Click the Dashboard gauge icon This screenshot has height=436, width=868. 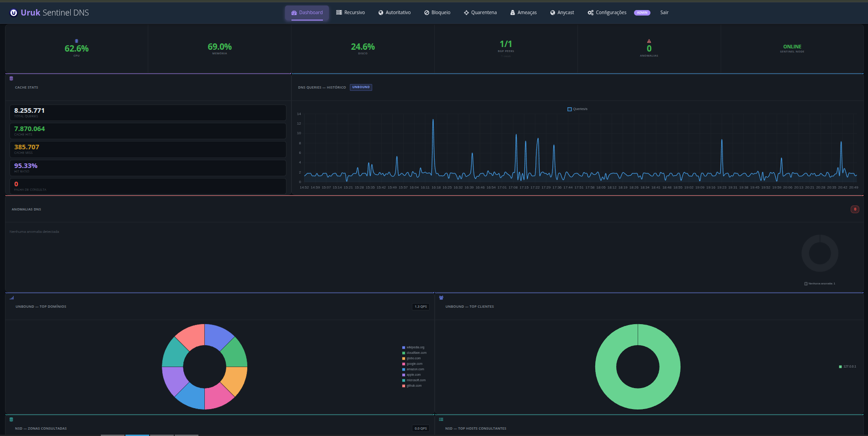pyautogui.click(x=294, y=13)
